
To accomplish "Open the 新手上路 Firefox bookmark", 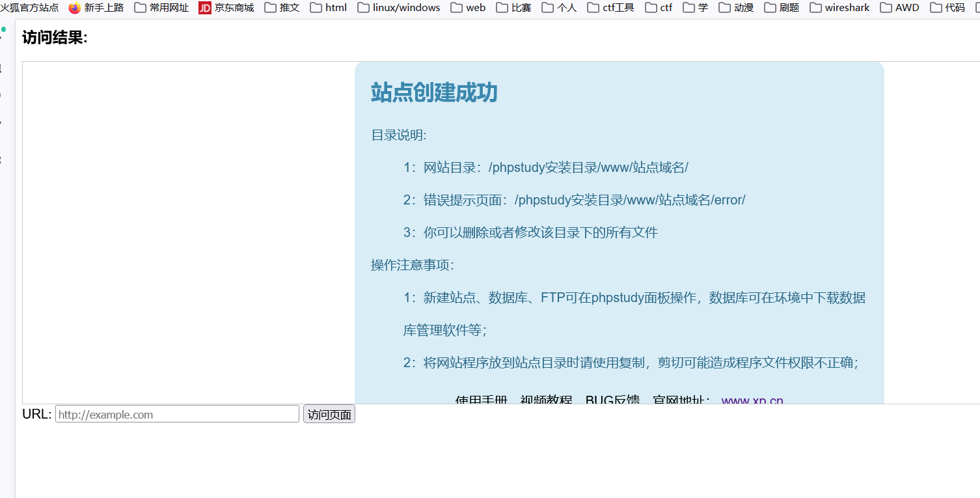I will click(x=96, y=8).
